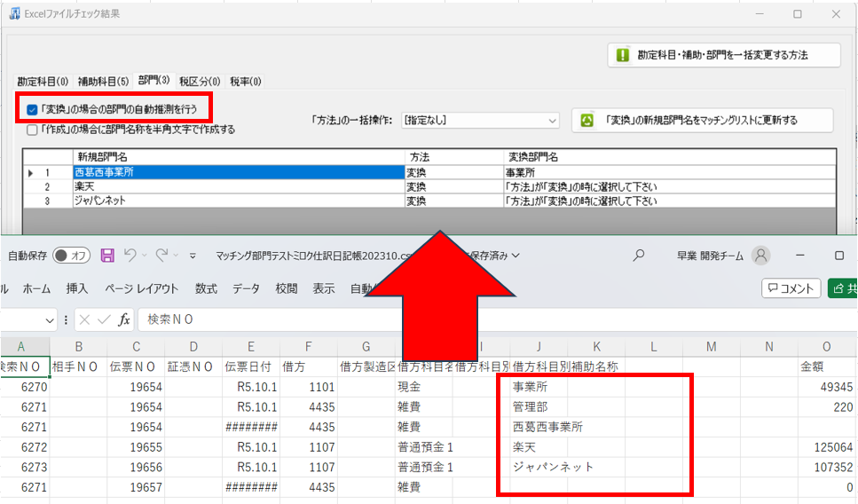Click the 事業所 conversion department cell in grid

(x=669, y=173)
